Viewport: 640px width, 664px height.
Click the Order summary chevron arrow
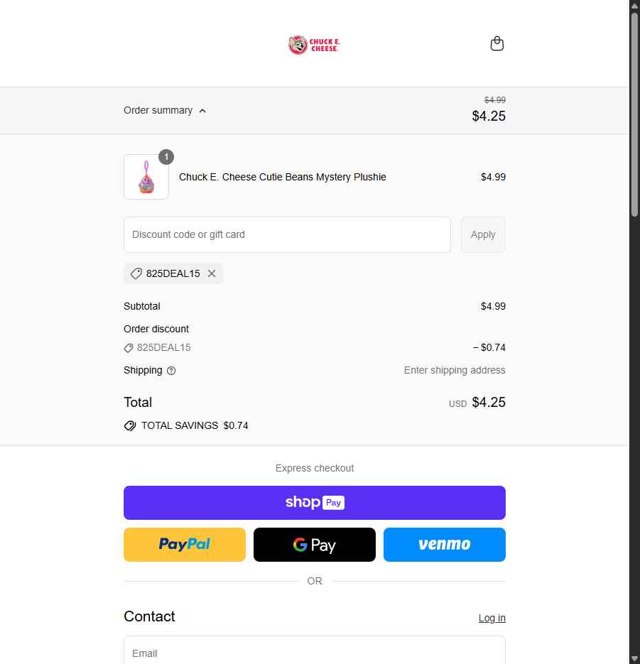[x=202, y=111]
